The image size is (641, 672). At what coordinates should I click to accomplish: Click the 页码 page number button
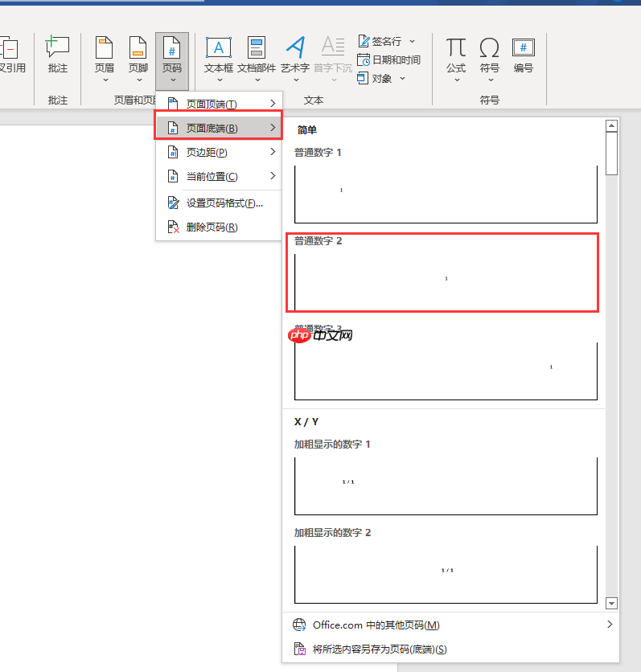tap(172, 59)
